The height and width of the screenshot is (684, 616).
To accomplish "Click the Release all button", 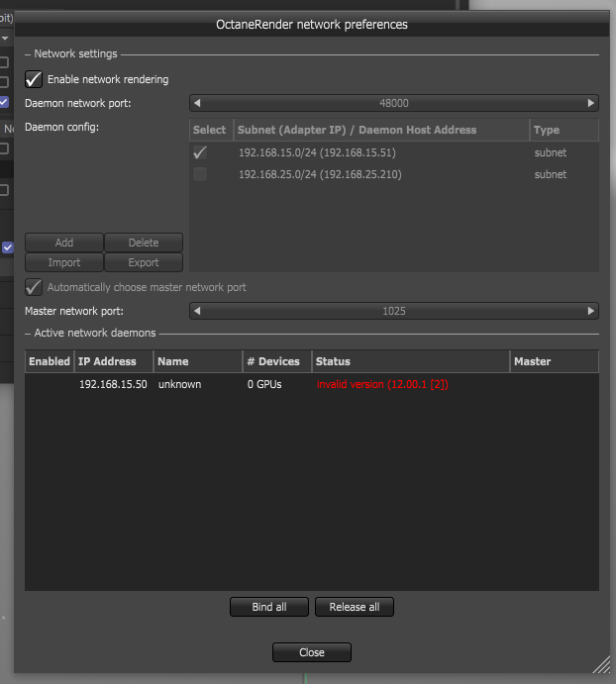I will [x=355, y=607].
